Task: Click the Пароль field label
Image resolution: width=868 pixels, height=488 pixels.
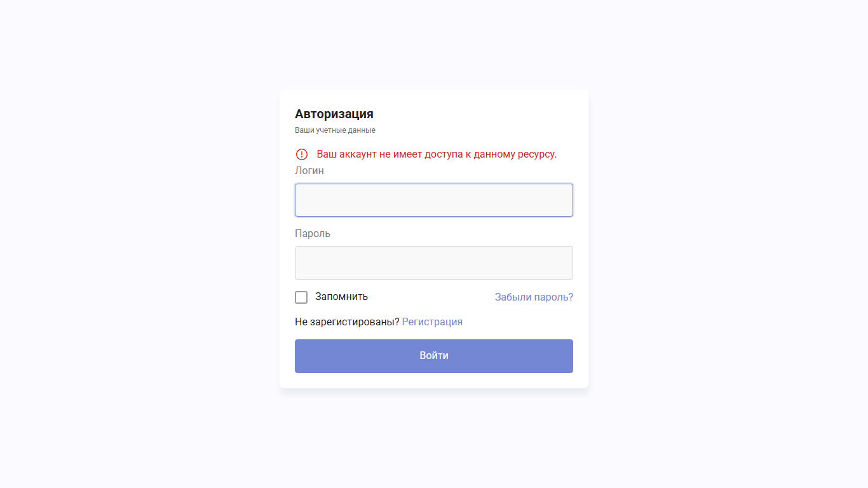Action: (x=313, y=233)
